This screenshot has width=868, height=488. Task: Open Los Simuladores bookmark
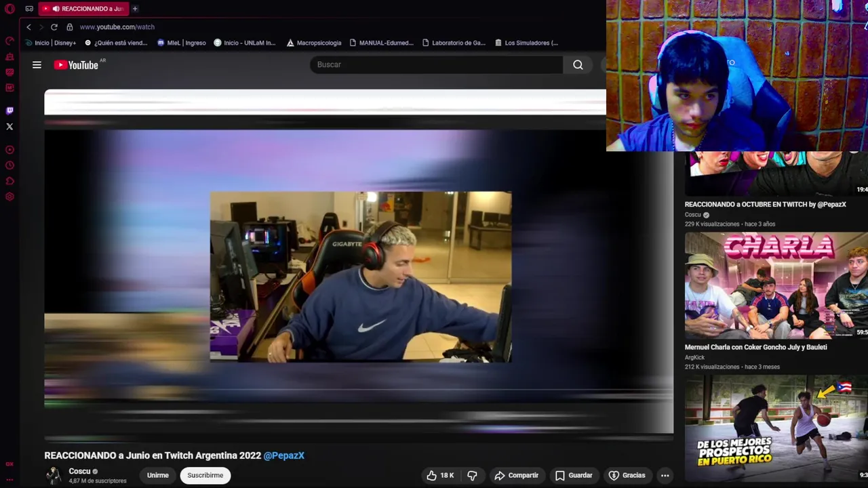[526, 43]
